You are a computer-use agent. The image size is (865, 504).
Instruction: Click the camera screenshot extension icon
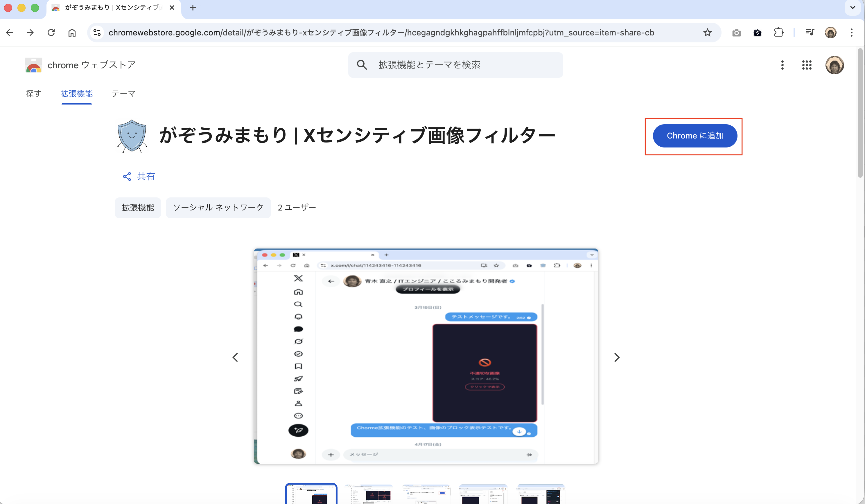pyautogui.click(x=736, y=32)
